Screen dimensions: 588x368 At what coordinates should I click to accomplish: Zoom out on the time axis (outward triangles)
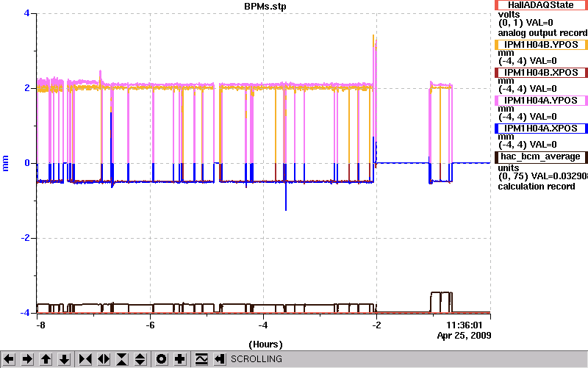pos(104,359)
